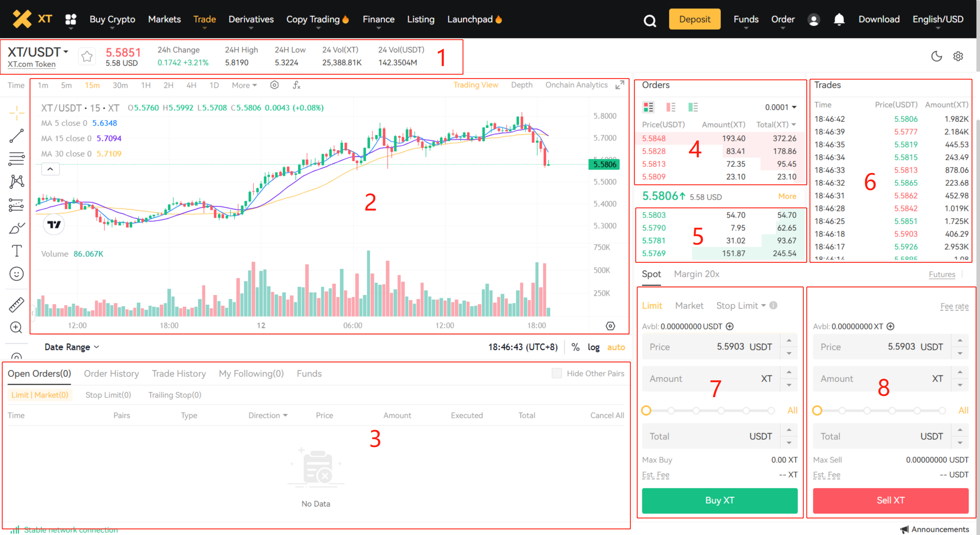Open the 0.0001 order book precision dropdown
Image resolution: width=980 pixels, height=535 pixels.
tap(781, 107)
